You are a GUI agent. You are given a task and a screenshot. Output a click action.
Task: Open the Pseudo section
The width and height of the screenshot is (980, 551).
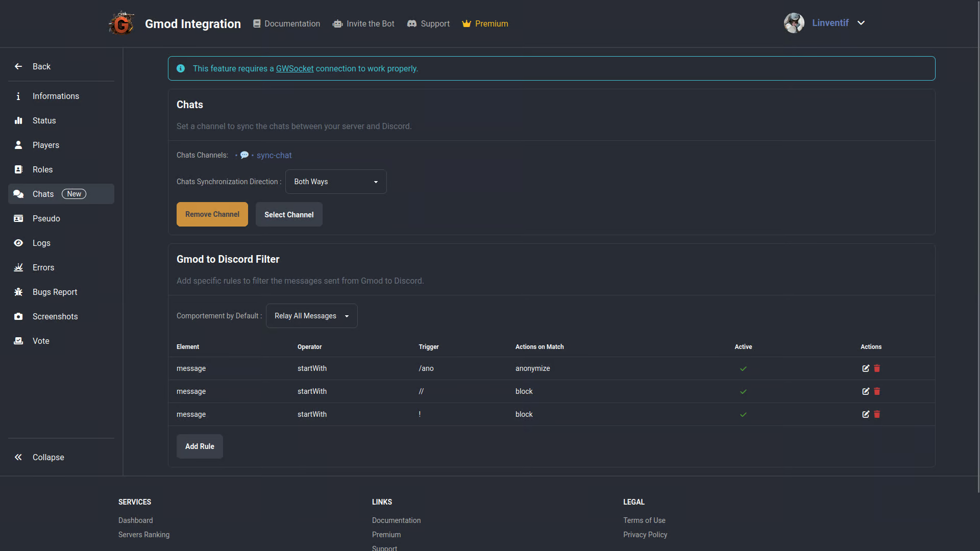(61, 218)
